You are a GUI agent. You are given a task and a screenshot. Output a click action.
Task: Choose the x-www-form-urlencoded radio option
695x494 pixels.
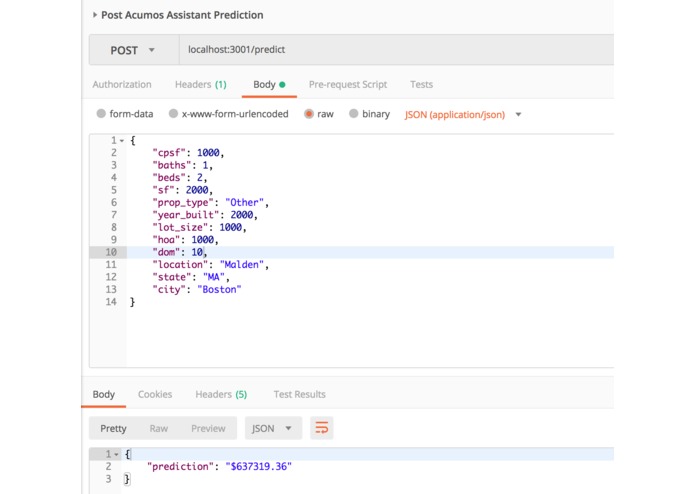173,113
